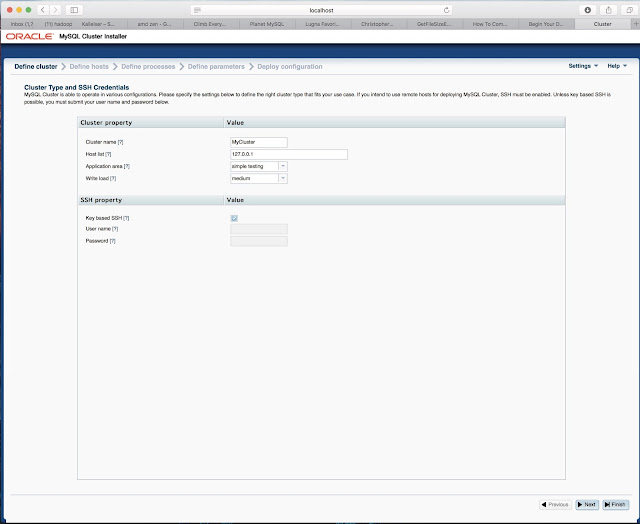The image size is (640, 524).
Task: Click the SSH property header
Action: pos(150,200)
